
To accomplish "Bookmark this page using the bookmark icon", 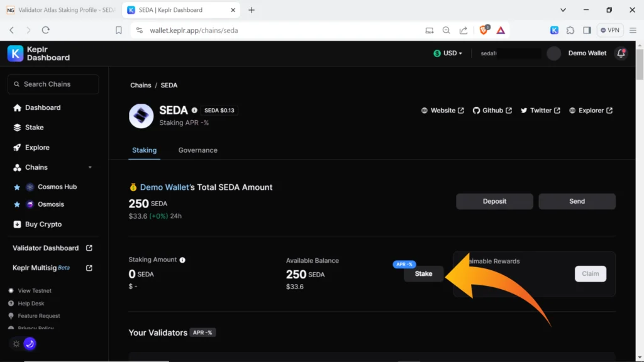I will pos(118,30).
